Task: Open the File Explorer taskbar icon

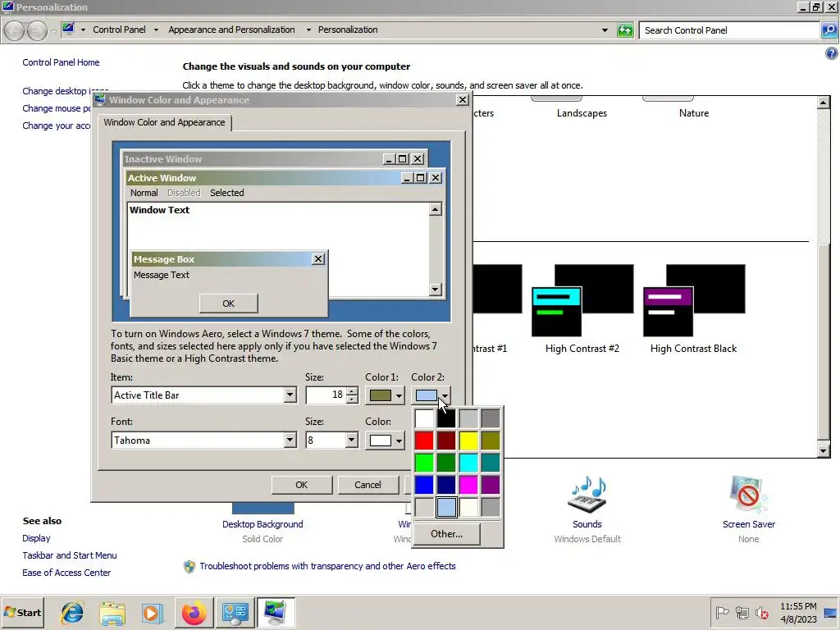Action: point(112,612)
